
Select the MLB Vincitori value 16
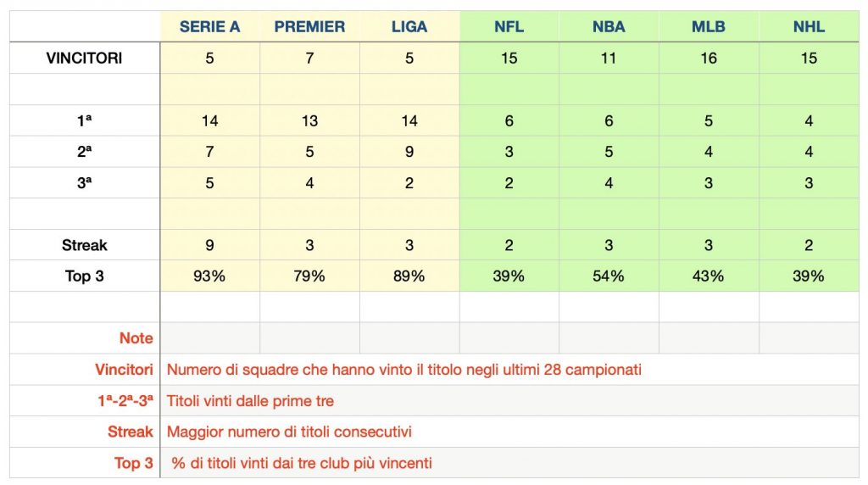click(x=708, y=59)
